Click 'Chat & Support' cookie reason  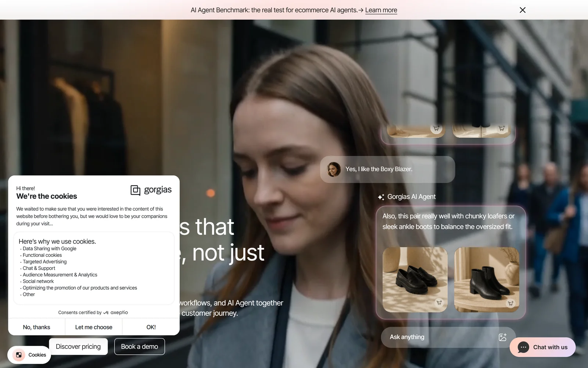point(39,268)
